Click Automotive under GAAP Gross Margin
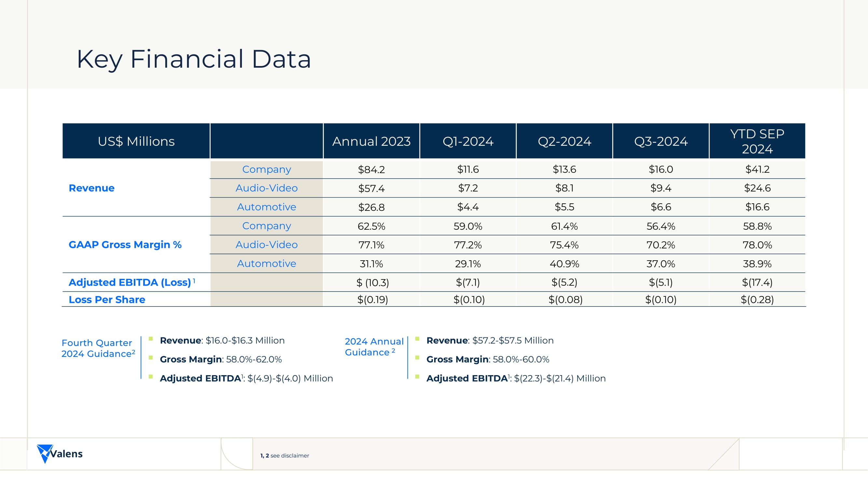 coord(267,264)
